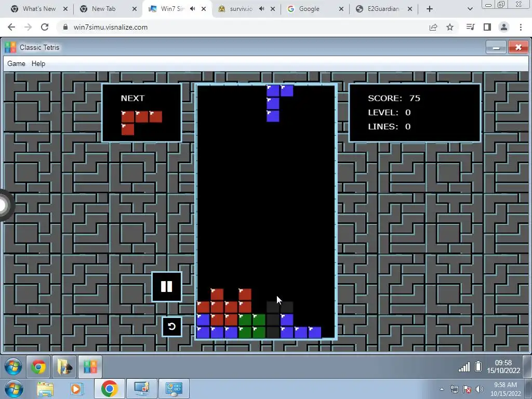Screen dimensions: 532x399
Task: Switch to the E2Guardian tab
Action: pyautogui.click(x=383, y=9)
